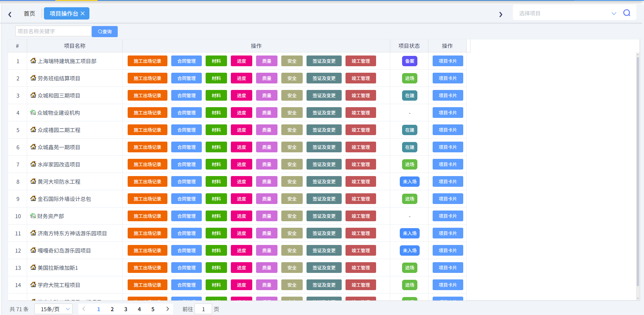644x315 pixels.
Task: Click house icon beside 黄河大坝防水工程
Action: click(x=33, y=181)
